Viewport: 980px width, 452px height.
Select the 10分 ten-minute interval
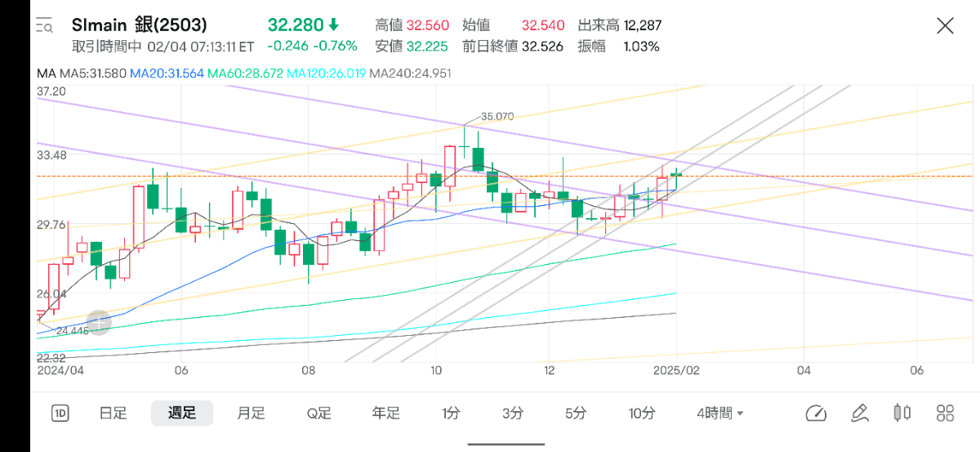point(642,414)
